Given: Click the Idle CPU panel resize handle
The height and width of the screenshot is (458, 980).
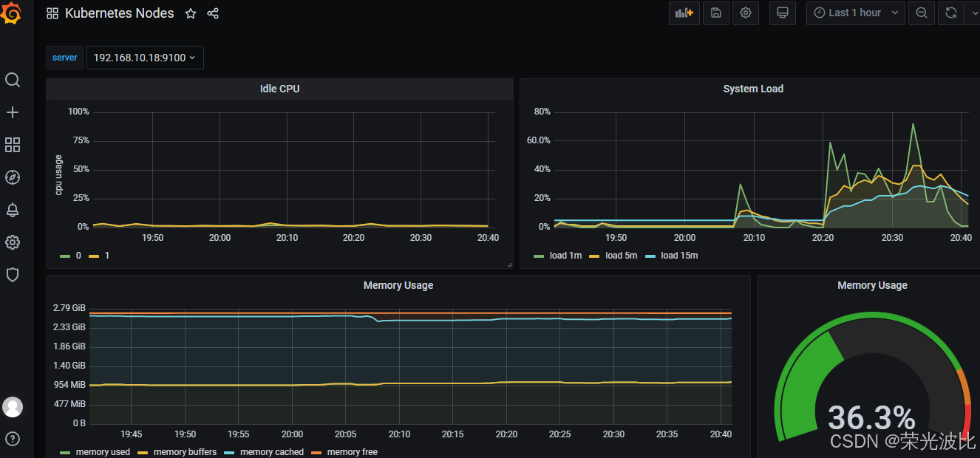Looking at the screenshot, I should click(x=509, y=264).
